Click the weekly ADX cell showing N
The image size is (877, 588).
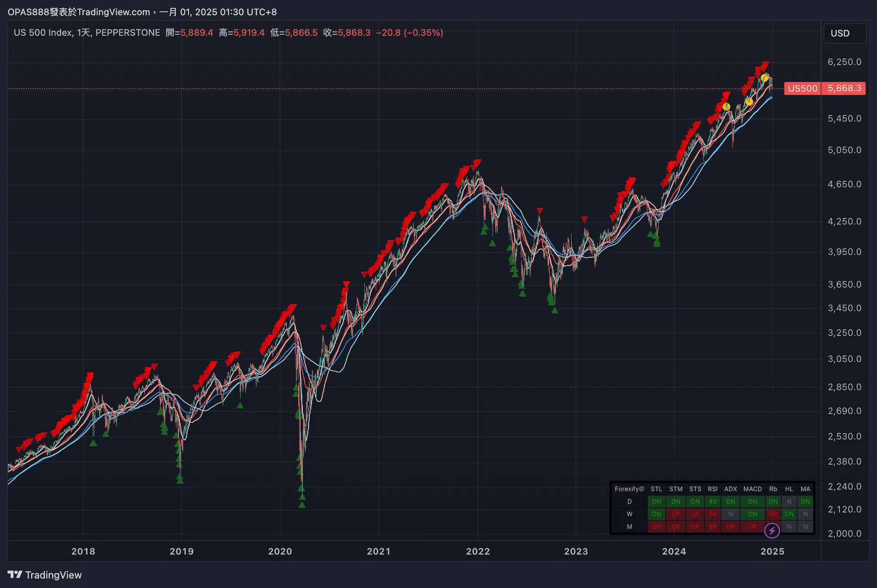coord(731,514)
